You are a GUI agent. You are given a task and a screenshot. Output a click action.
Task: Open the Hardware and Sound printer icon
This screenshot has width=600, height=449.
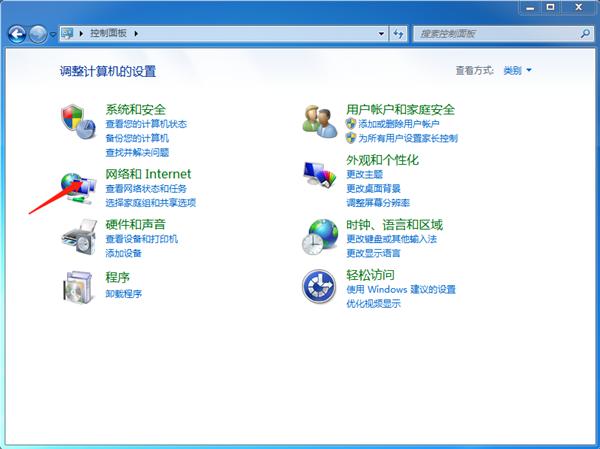[x=79, y=237]
